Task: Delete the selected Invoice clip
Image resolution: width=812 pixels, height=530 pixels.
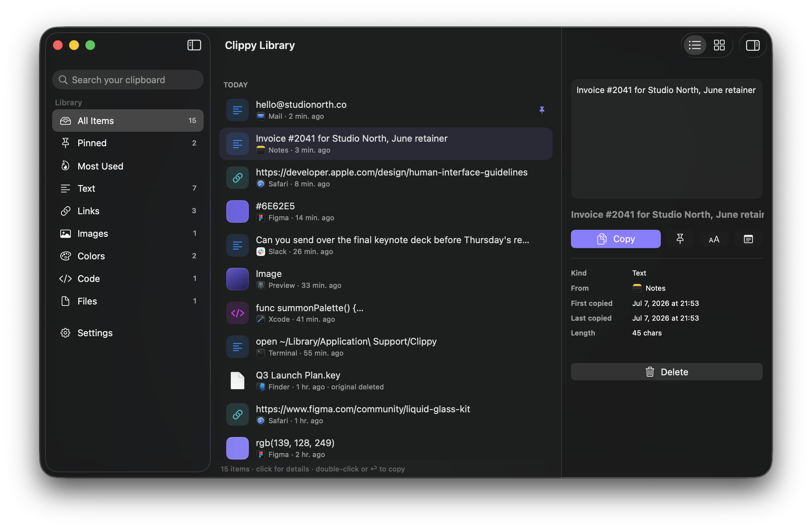Action: coord(666,372)
